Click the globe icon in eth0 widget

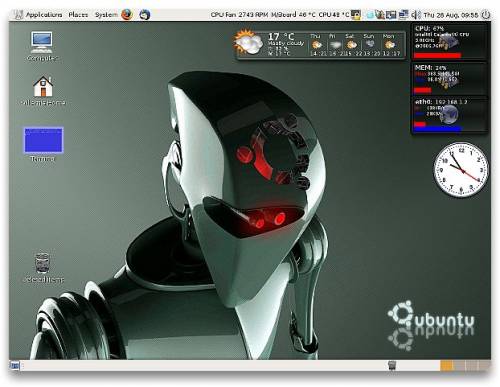click(450, 114)
